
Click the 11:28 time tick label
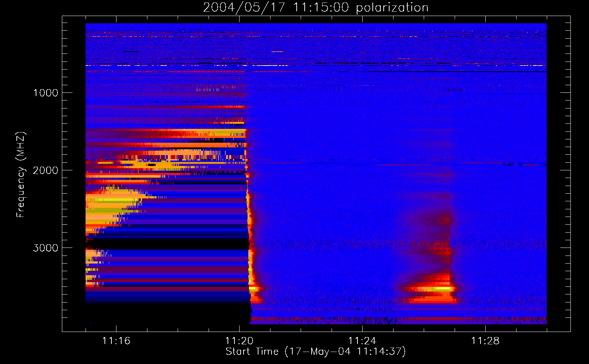click(485, 341)
